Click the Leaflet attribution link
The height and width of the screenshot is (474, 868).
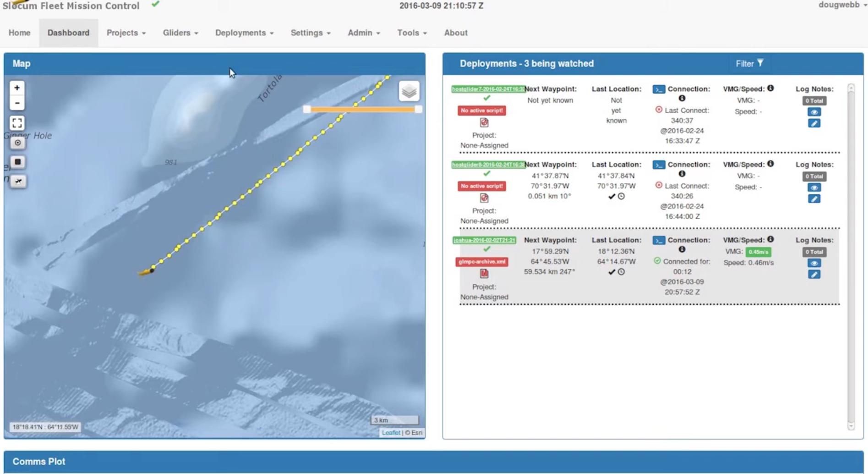[391, 433]
